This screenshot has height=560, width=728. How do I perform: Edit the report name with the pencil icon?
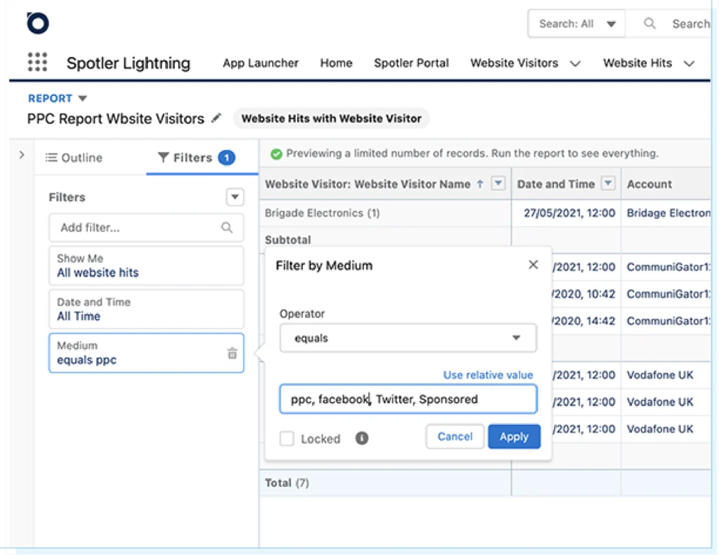click(x=217, y=119)
